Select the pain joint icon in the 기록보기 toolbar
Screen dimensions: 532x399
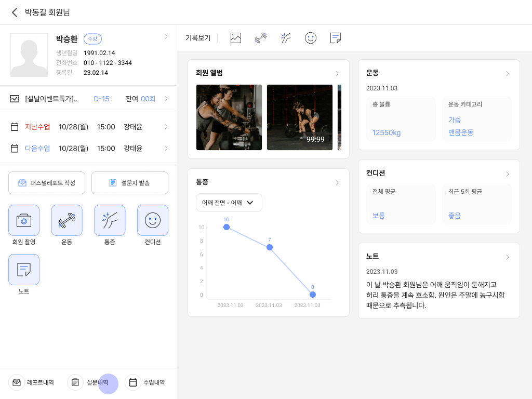click(286, 37)
